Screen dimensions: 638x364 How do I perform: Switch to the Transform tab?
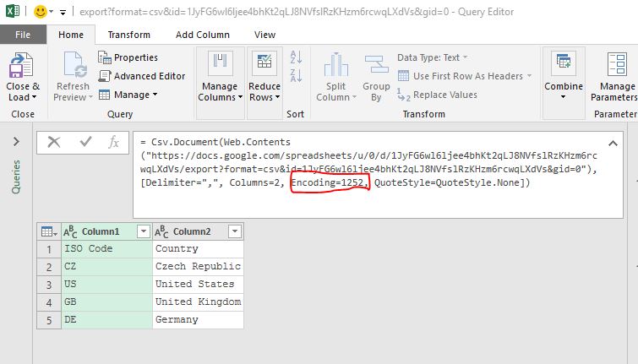129,35
